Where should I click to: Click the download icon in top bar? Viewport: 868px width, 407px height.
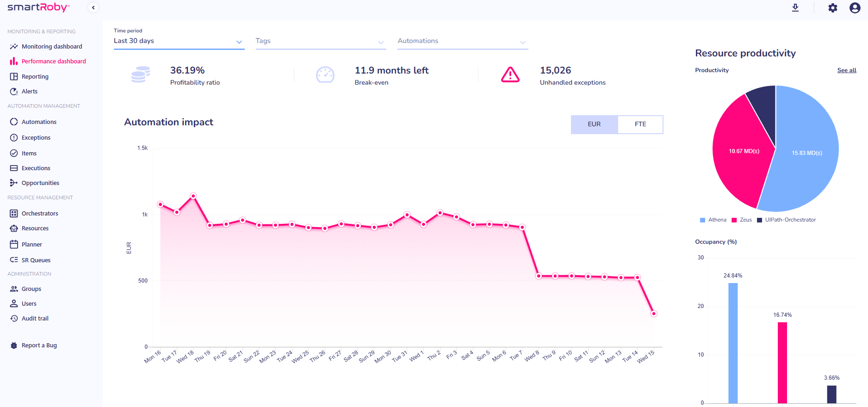click(x=795, y=8)
